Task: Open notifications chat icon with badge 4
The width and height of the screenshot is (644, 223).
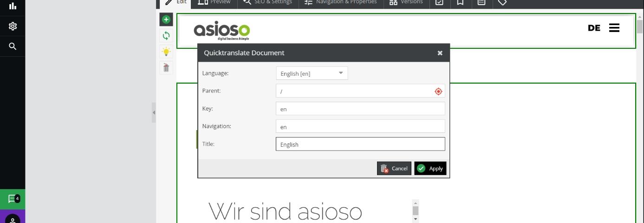Action: tap(13, 199)
